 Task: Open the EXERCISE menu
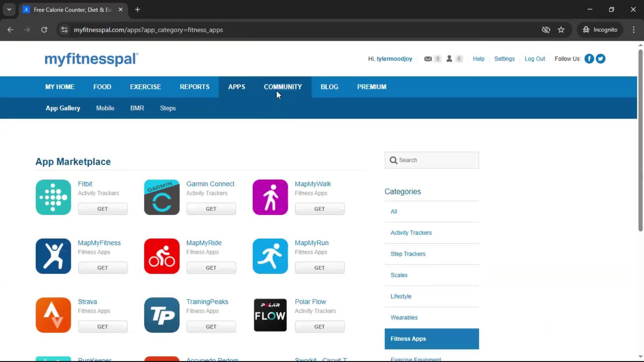pyautogui.click(x=146, y=87)
